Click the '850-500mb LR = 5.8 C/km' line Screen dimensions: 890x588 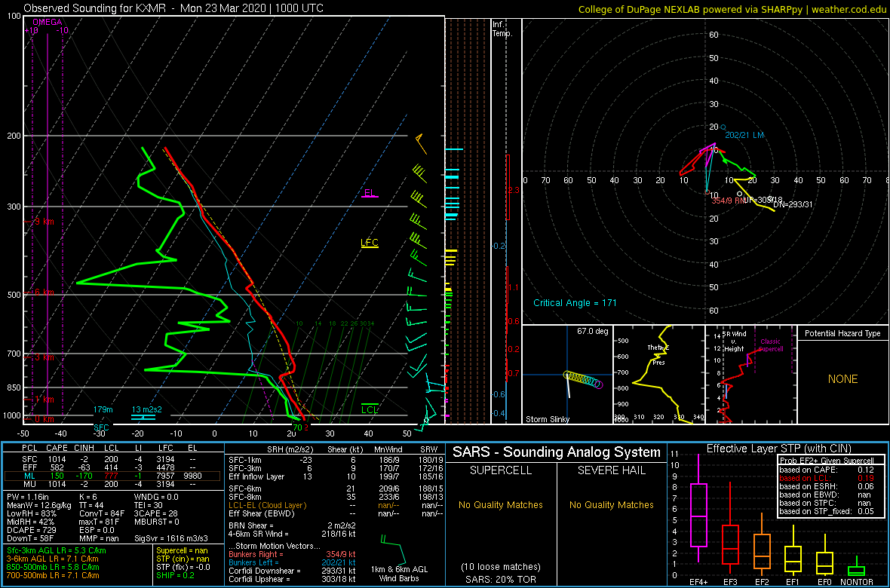[54, 567]
